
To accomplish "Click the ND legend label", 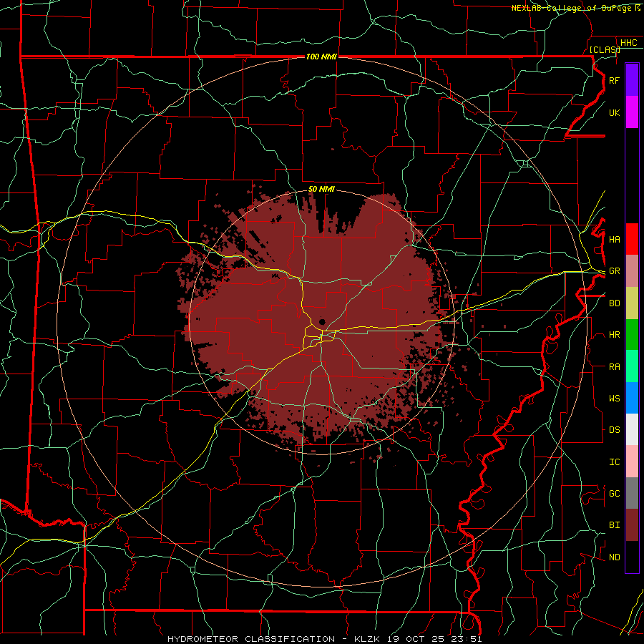I will coord(614,557).
